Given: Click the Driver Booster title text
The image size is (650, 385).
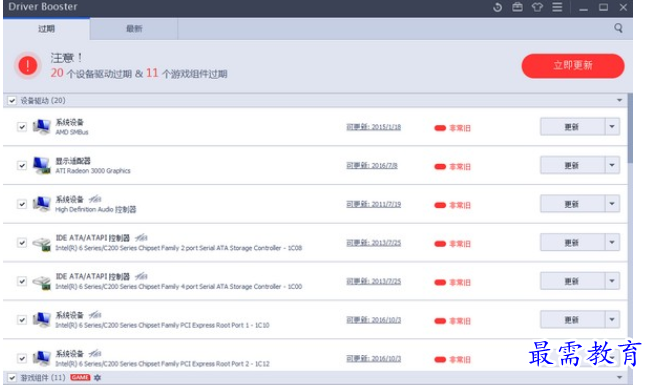Looking at the screenshot, I should [x=43, y=7].
